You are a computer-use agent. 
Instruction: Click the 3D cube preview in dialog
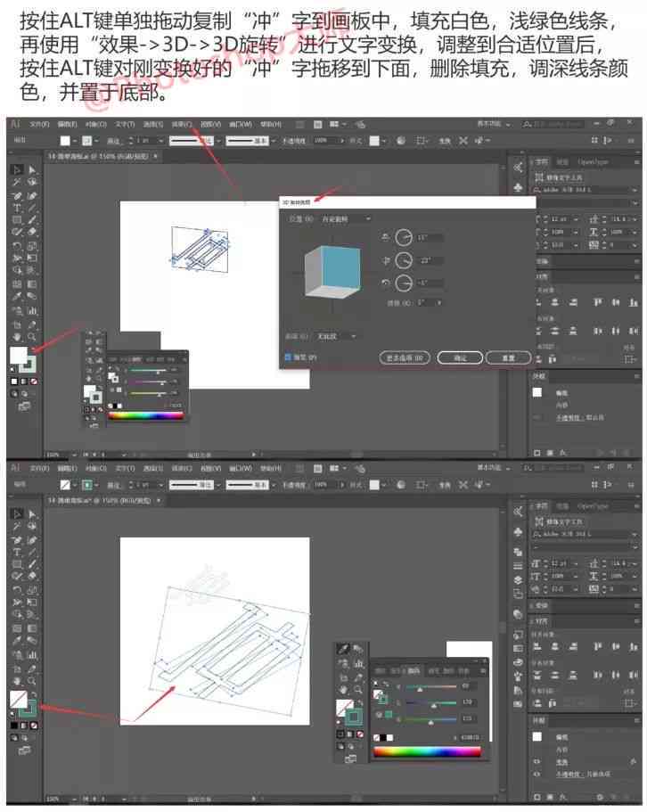(332, 272)
